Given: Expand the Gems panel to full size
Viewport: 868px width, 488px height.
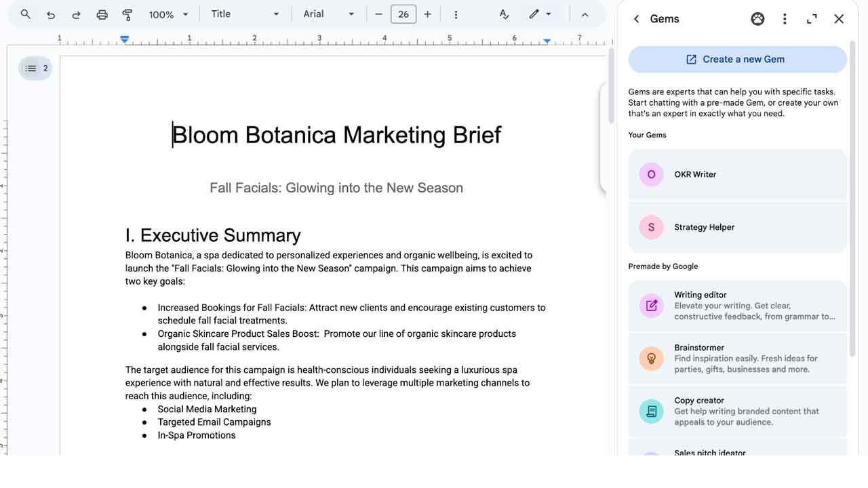Looking at the screenshot, I should [x=812, y=19].
